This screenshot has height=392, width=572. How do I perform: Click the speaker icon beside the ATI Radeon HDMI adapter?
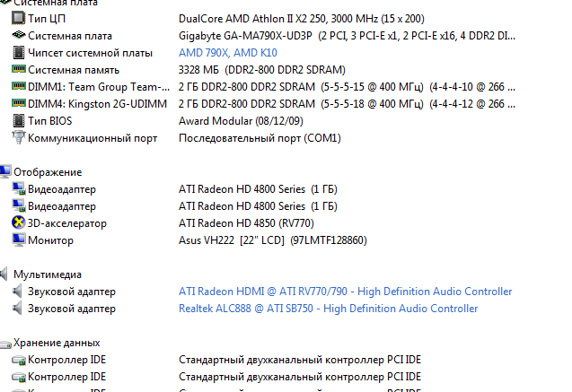pyautogui.click(x=17, y=291)
